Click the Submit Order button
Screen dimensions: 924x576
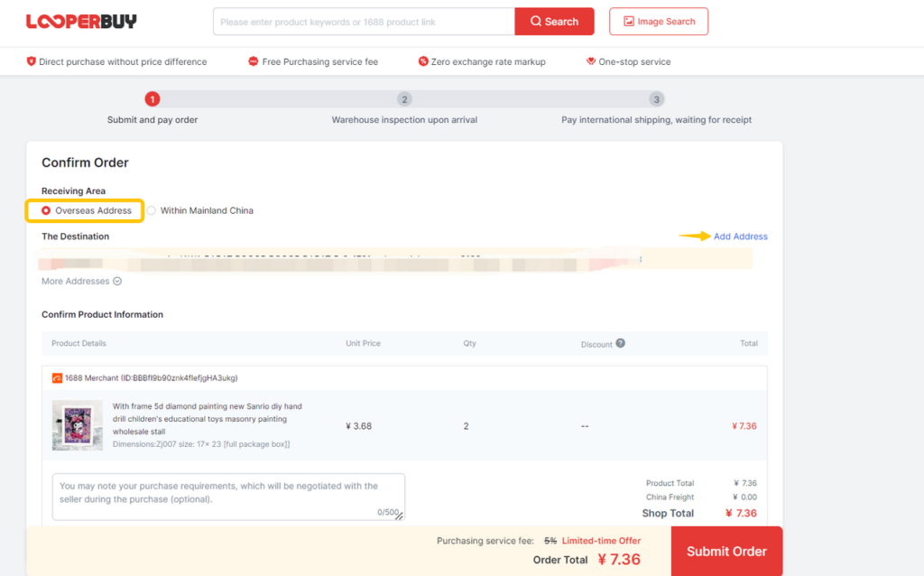point(726,551)
